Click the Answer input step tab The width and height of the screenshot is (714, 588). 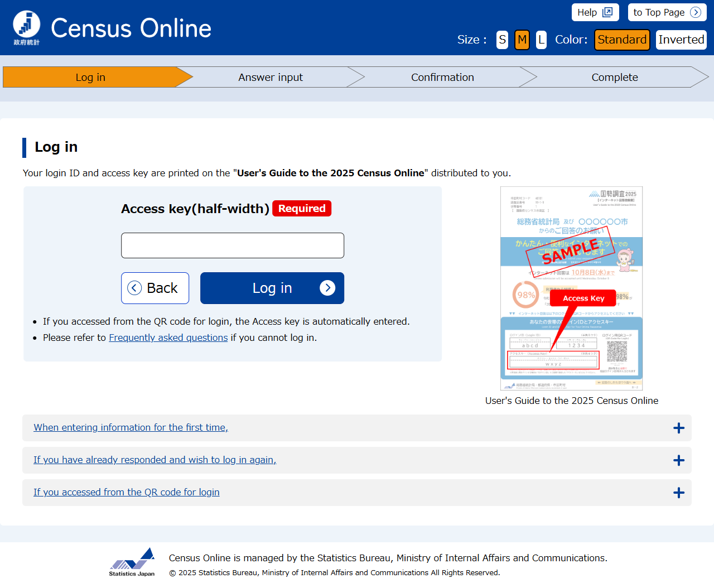(271, 78)
